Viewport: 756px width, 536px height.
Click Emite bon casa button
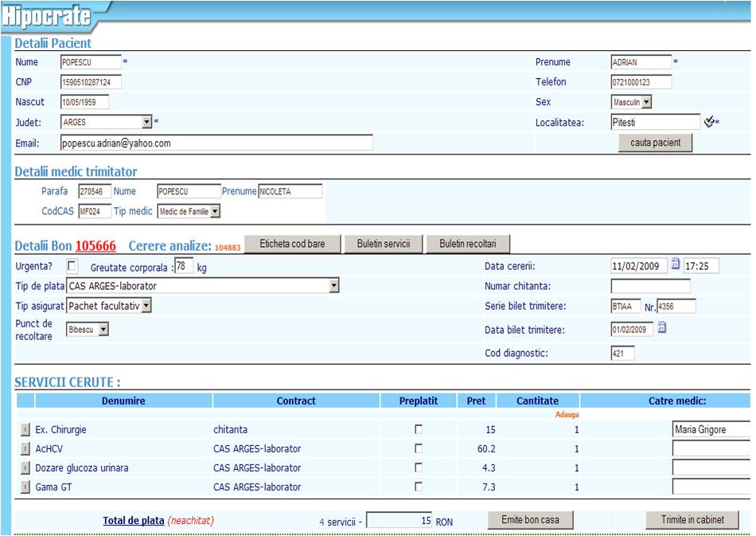pyautogui.click(x=530, y=520)
